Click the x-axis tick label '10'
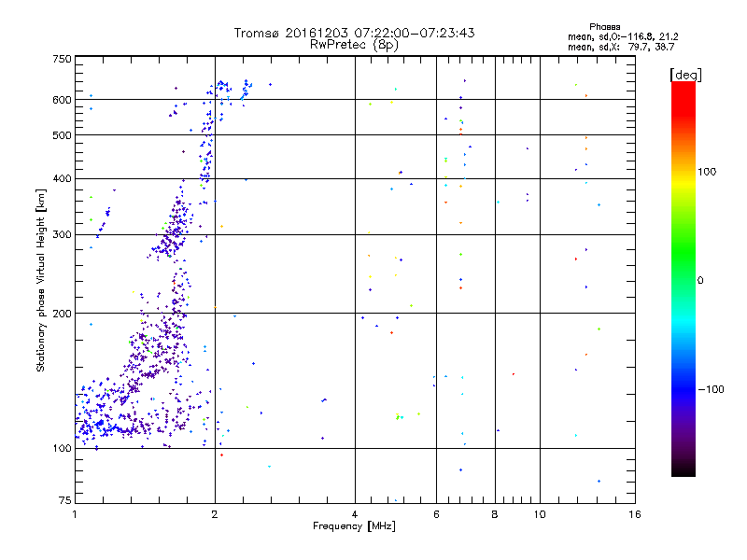747x560 pixels. click(540, 514)
